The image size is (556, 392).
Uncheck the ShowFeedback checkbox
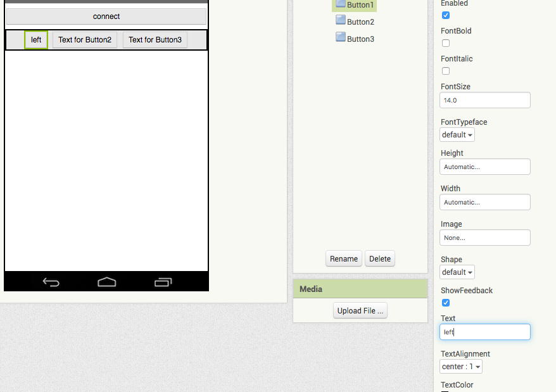(x=446, y=303)
